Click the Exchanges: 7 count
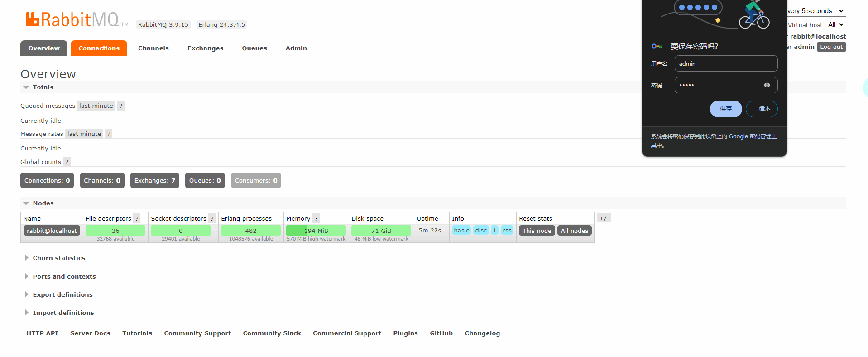Screen dimensions: 868x357 [155, 180]
